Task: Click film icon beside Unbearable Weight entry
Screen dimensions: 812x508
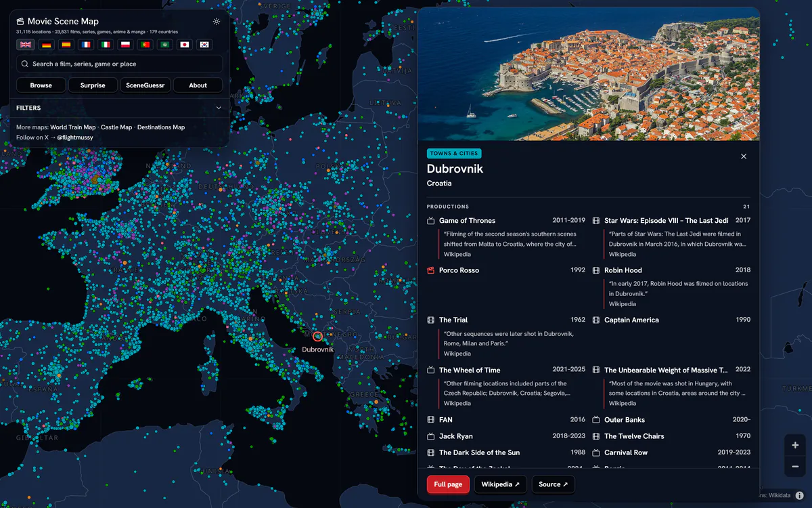Action: pyautogui.click(x=596, y=370)
